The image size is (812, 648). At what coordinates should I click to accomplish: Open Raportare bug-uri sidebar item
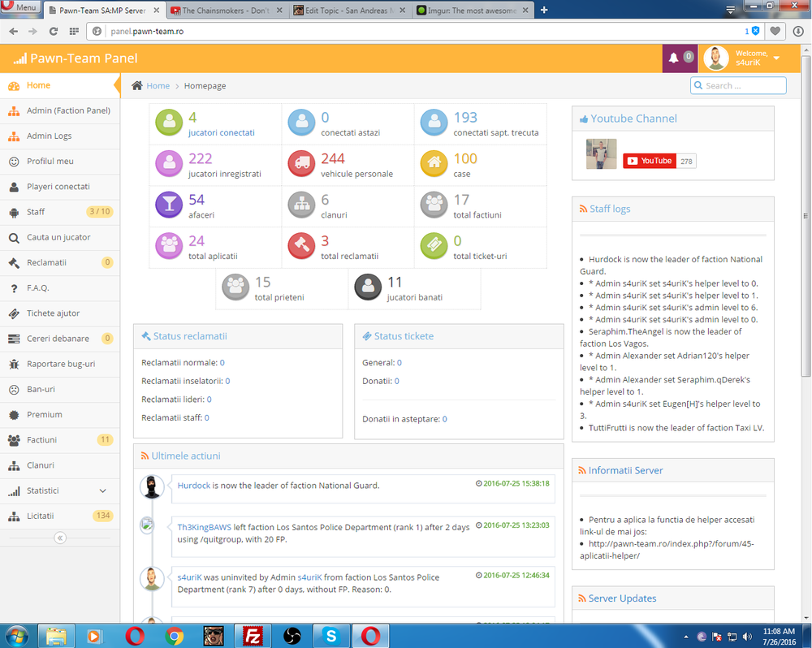[60, 364]
